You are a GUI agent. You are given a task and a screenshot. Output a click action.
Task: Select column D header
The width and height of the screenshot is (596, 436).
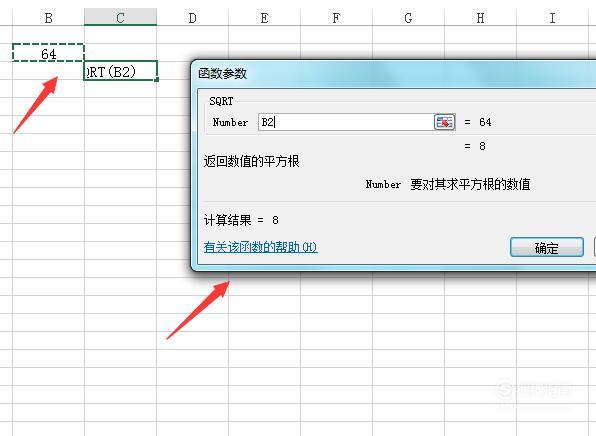click(x=192, y=17)
